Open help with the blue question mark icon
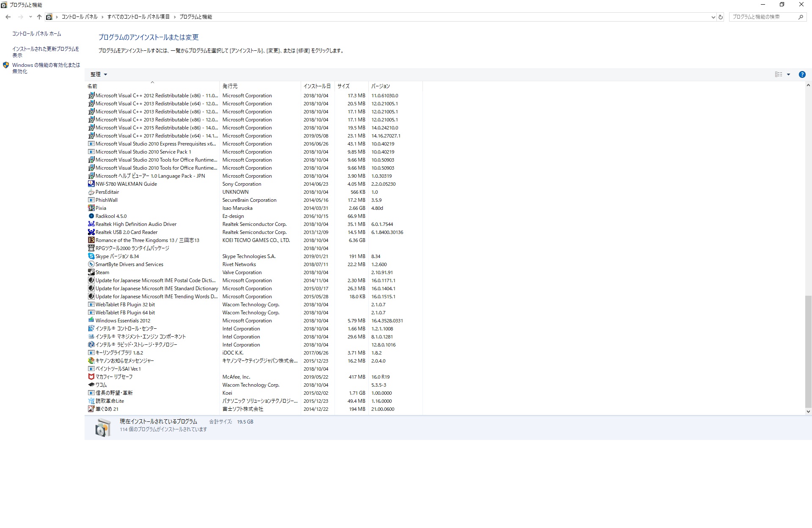Screen dimensions: 812x528 point(802,74)
